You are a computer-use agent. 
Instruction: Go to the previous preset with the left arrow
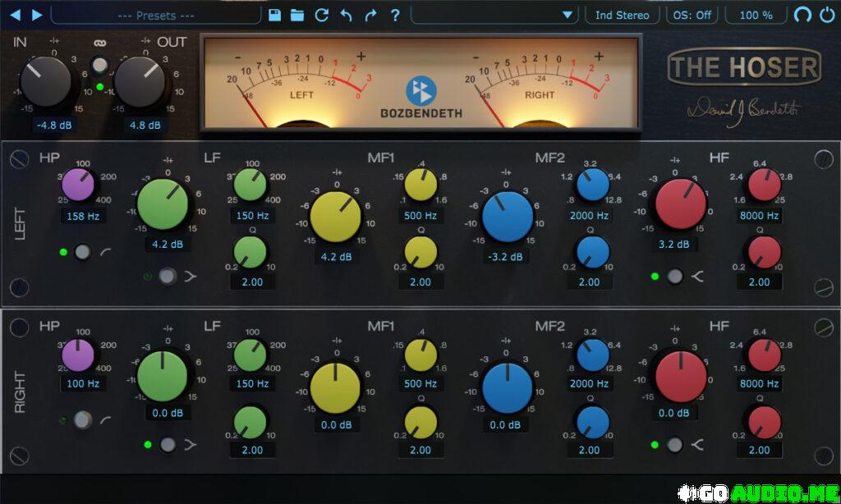point(15,15)
